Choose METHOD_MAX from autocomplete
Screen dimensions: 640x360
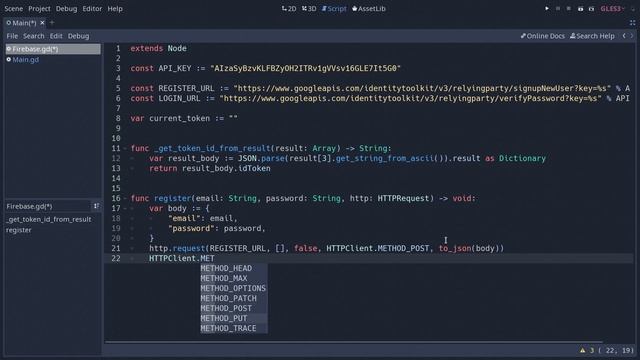[x=234, y=278]
